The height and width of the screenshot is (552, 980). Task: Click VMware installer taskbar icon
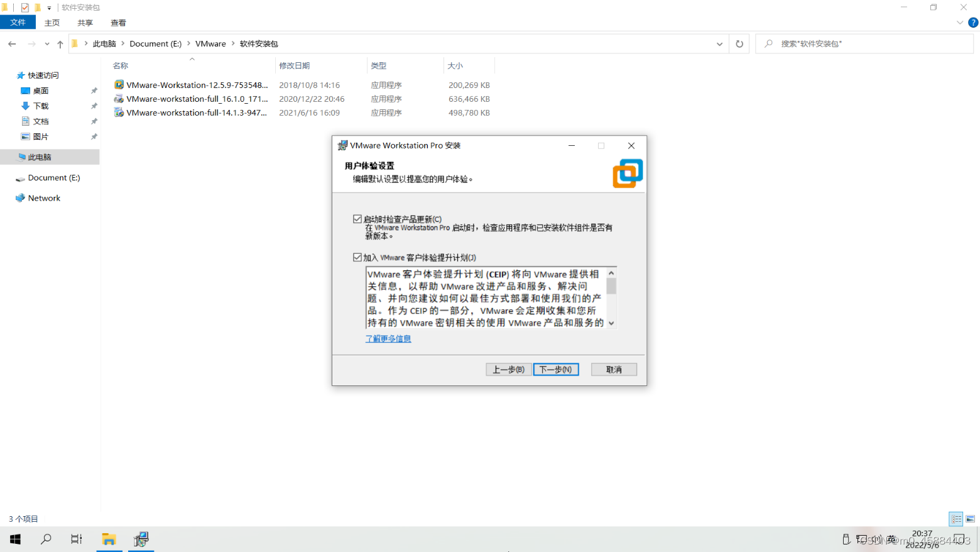point(141,539)
